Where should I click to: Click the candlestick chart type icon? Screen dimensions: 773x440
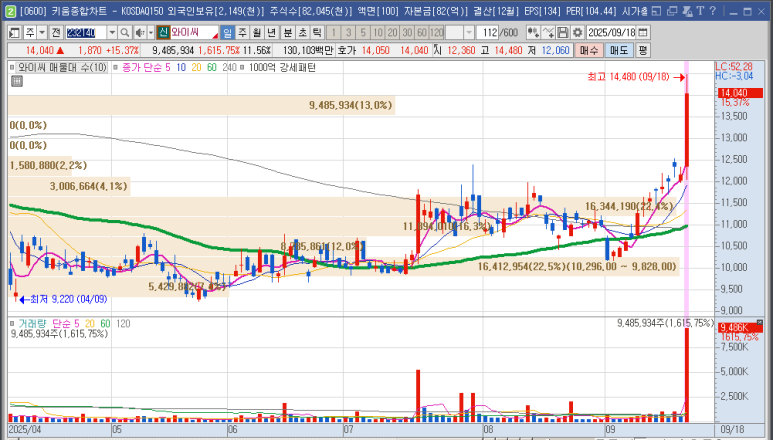[x=534, y=32]
